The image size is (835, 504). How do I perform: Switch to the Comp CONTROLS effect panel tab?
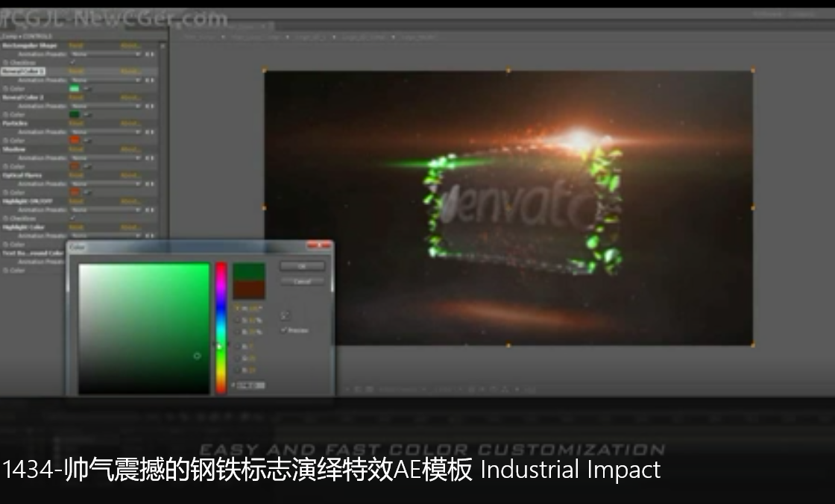(27, 37)
